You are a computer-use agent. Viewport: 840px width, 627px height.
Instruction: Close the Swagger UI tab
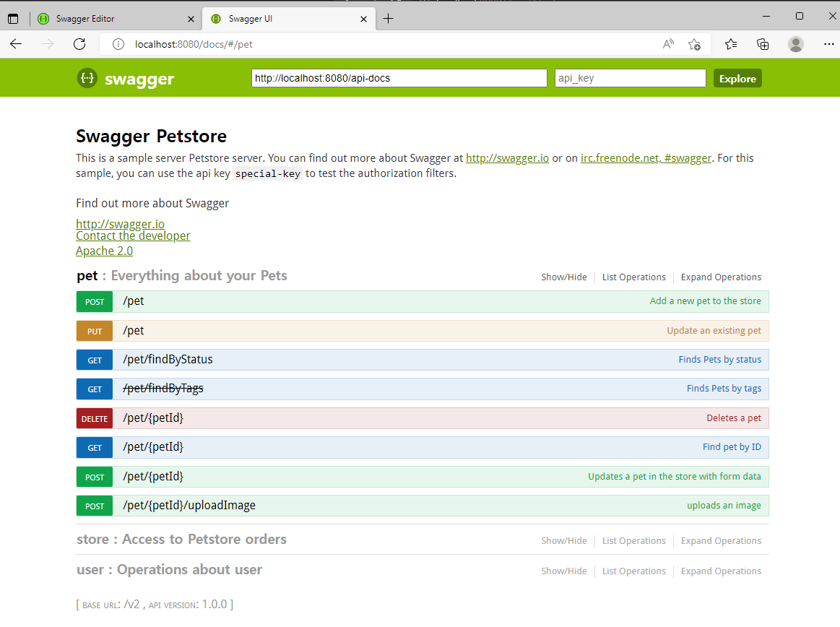(364, 19)
